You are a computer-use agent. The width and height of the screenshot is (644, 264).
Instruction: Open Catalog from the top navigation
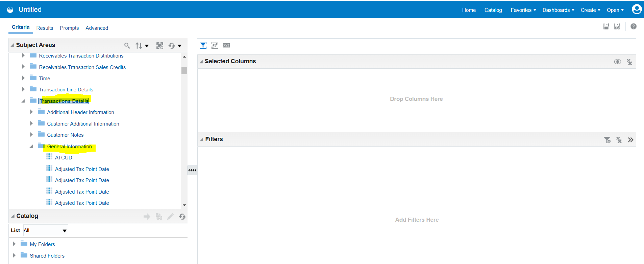click(x=493, y=10)
